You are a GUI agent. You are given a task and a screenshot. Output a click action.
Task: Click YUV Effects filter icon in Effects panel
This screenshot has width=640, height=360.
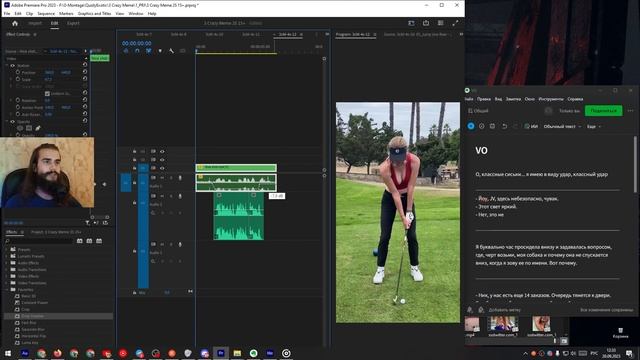[99, 241]
